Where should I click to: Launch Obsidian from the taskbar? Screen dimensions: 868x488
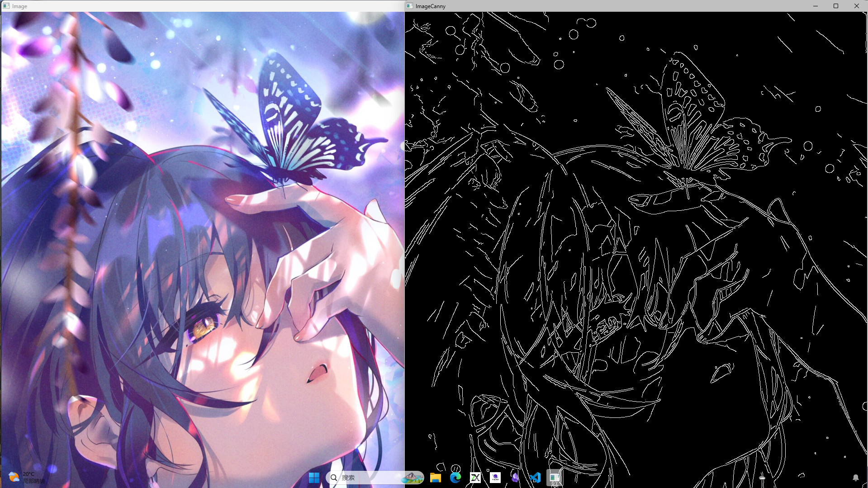coord(515,478)
